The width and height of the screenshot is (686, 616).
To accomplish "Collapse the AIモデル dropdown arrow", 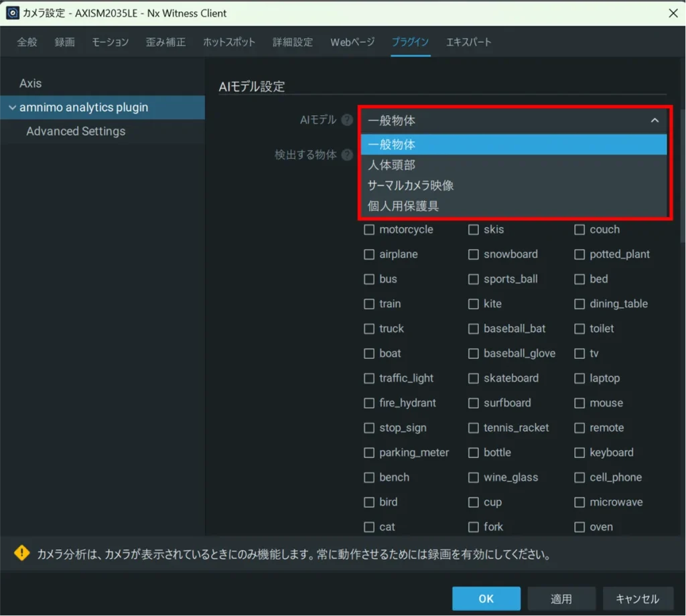I will pyautogui.click(x=655, y=121).
